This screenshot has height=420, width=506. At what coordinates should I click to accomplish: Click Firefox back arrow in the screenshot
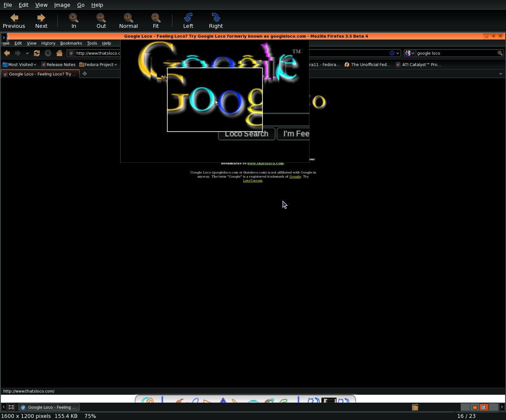(x=7, y=53)
